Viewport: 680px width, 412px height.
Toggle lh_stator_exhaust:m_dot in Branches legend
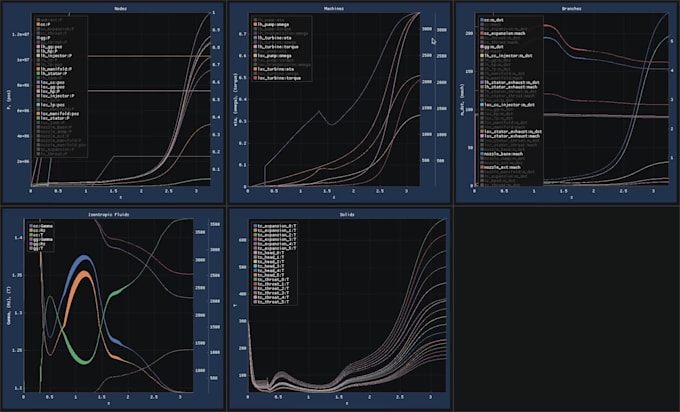[510, 82]
